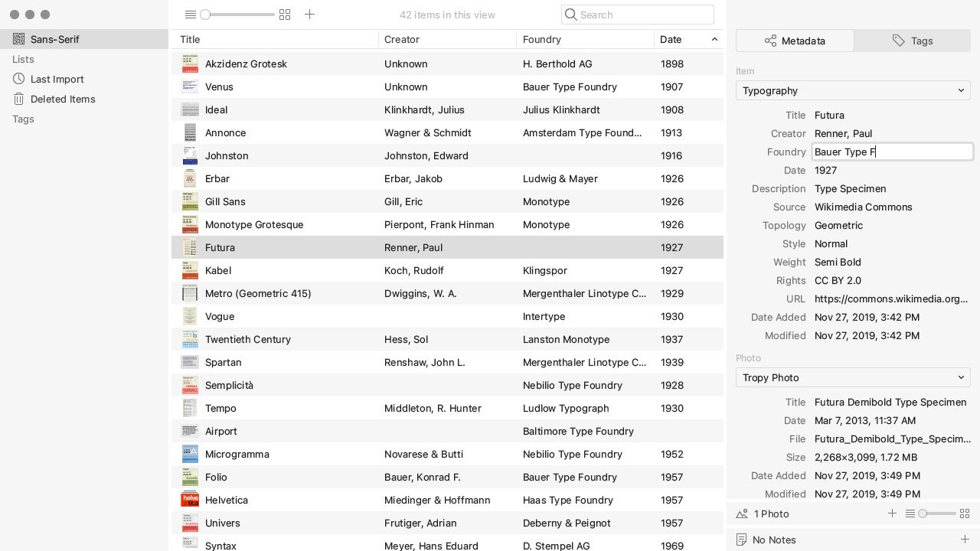The width and height of the screenshot is (980, 551).
Task: Switch photo panel to grid view
Action: point(965,514)
